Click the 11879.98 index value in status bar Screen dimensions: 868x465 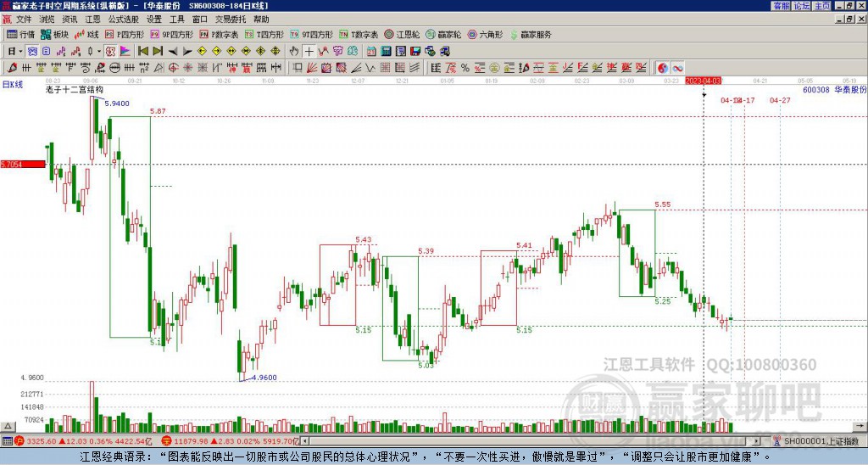coord(191,442)
